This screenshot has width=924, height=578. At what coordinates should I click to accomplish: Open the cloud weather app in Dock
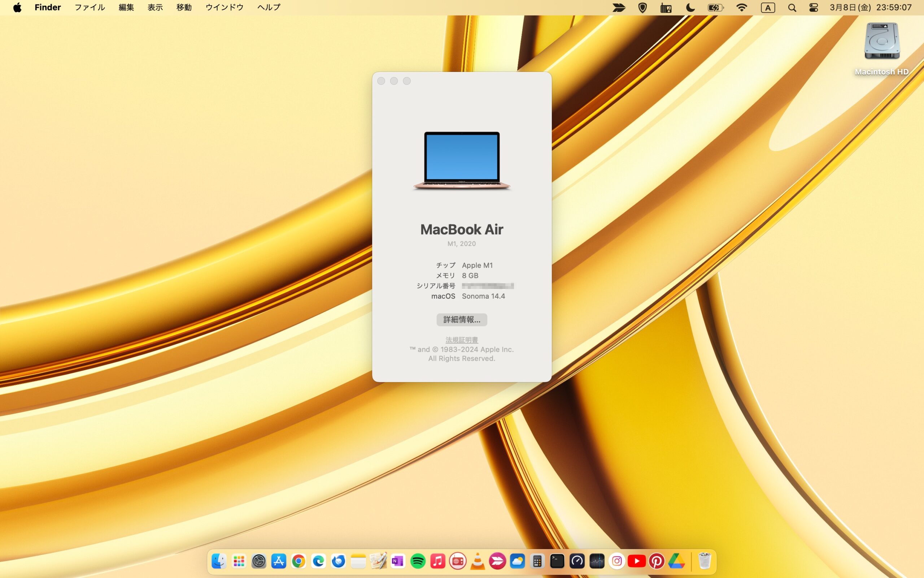click(517, 561)
